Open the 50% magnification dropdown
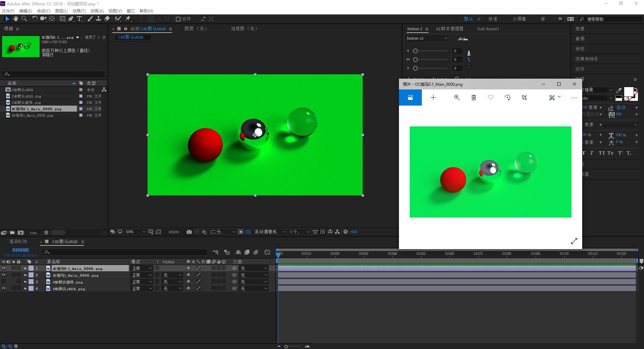 pos(135,232)
